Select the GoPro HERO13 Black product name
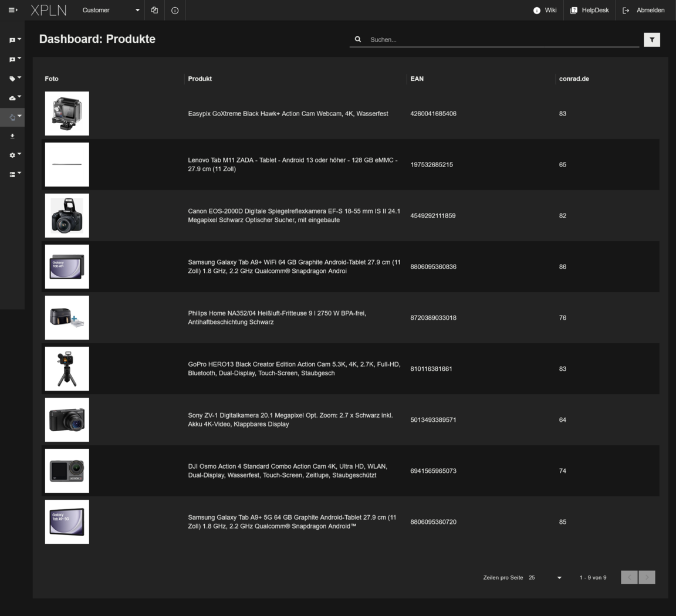Screen dimensions: 676x616 point(294,368)
